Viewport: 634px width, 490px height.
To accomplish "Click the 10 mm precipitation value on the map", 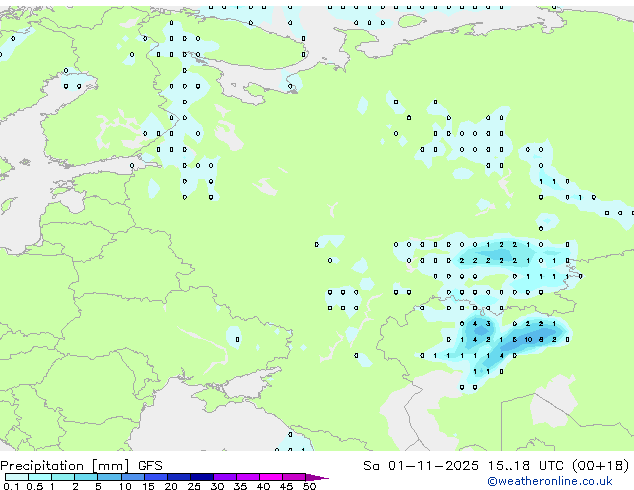I will 528,340.
